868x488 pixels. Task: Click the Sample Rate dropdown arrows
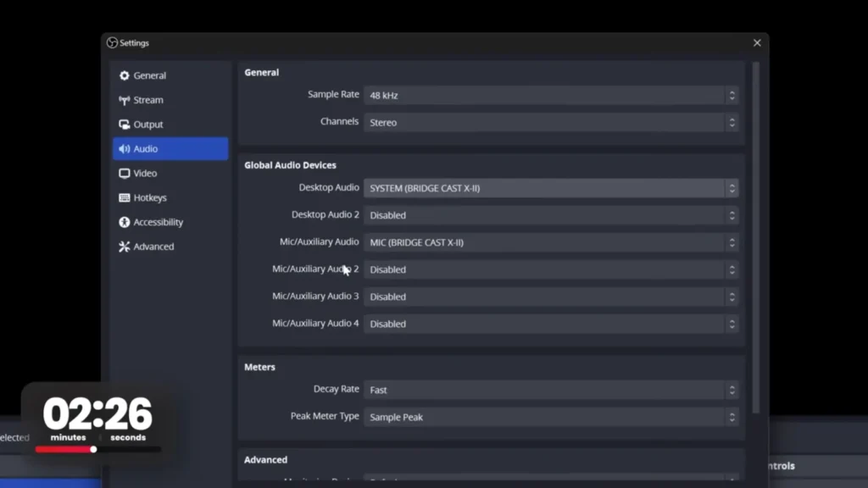(732, 95)
